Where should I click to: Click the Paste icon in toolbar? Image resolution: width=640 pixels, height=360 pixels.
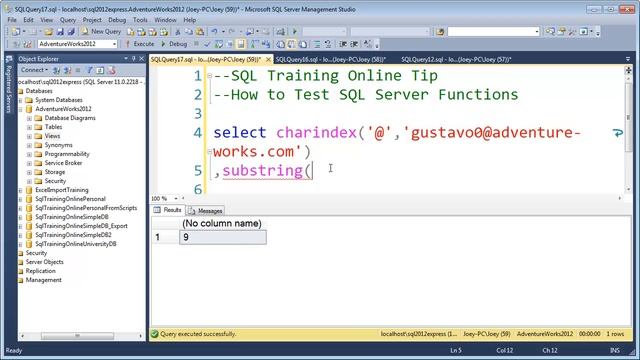pos(200,31)
